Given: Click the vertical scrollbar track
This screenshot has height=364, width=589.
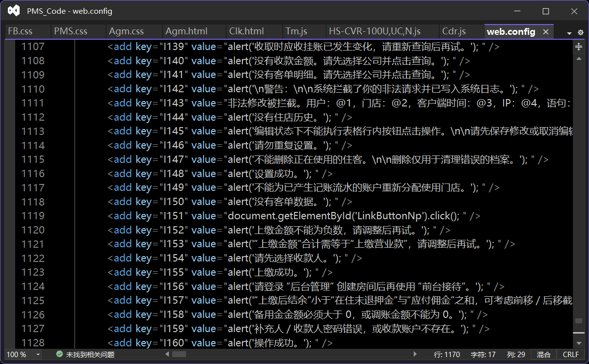Looking at the screenshot, I should click(579, 196).
